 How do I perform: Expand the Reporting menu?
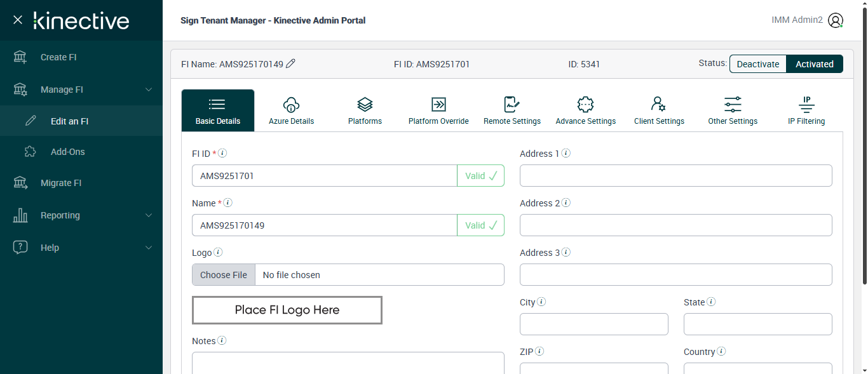(149, 215)
